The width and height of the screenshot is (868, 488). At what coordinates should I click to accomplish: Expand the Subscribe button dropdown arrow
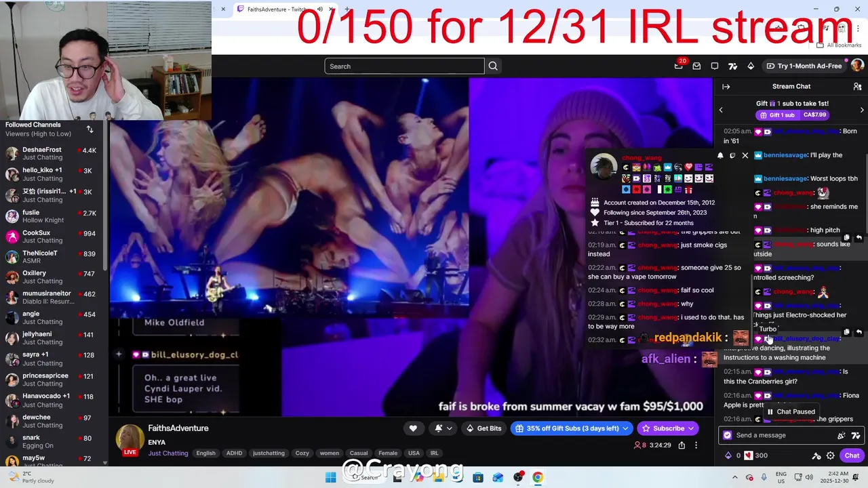tap(691, 428)
